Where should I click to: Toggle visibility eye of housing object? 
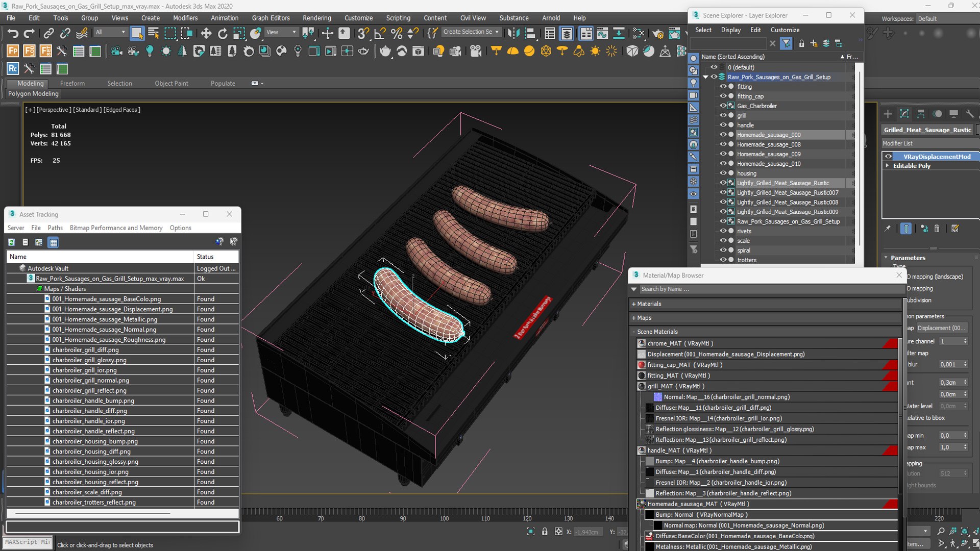[x=723, y=173]
